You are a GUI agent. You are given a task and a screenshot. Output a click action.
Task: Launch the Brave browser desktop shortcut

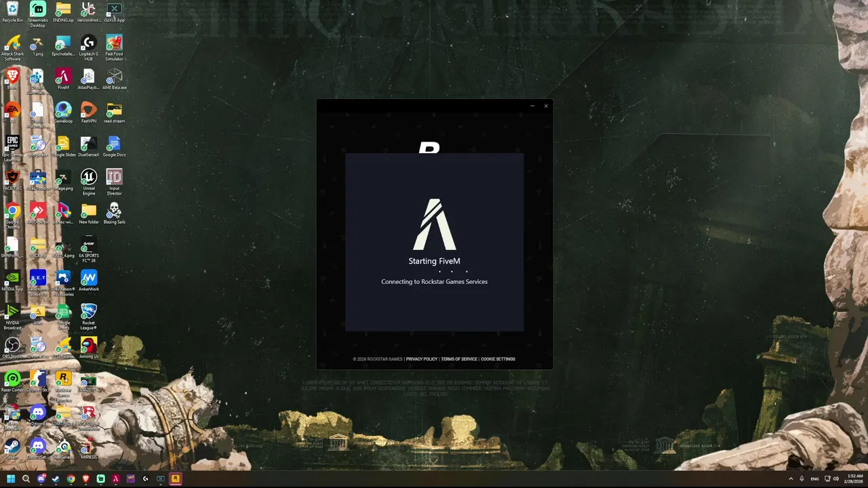pos(12,79)
